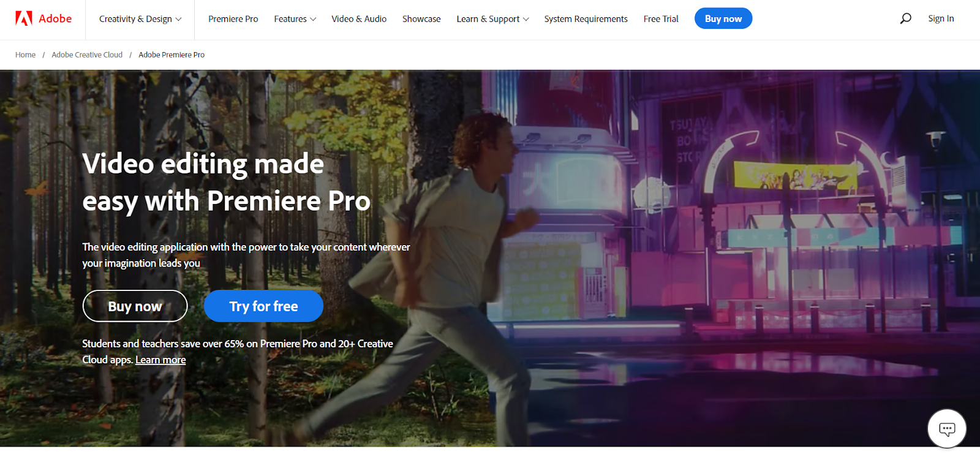Click the blue Buy now header button
This screenshot has width=980, height=454.
(723, 18)
